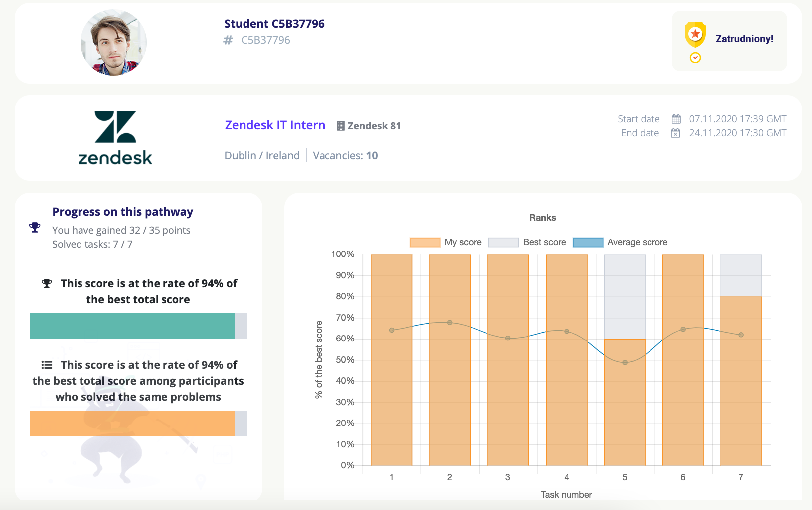Viewport: 812px width, 510px height.
Task: Click the Start date calendar icon
Action: pos(676,119)
